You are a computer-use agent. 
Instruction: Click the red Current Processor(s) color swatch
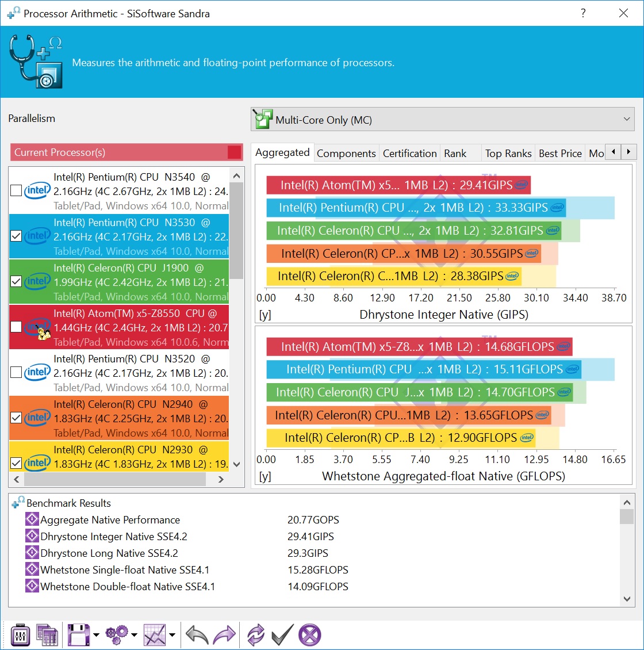234,152
